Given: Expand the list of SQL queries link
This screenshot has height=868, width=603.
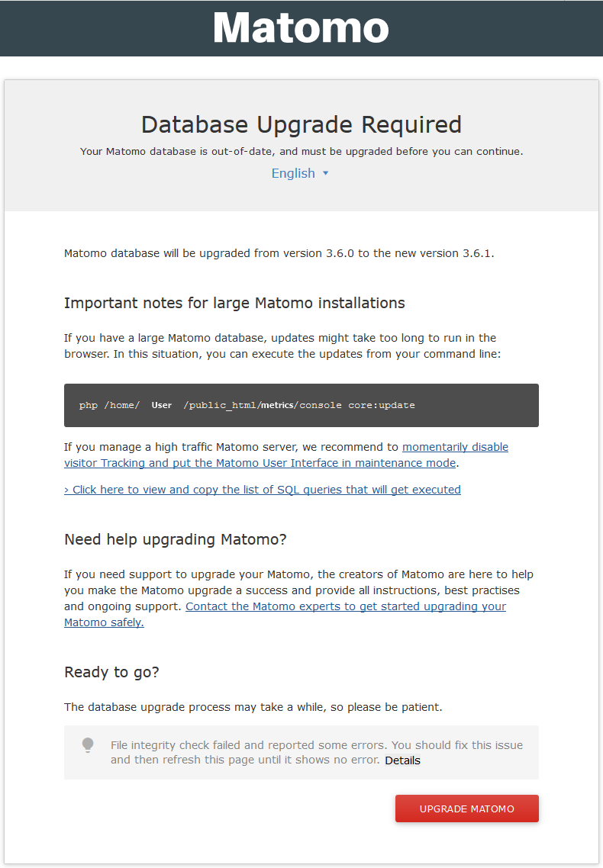Looking at the screenshot, I should pos(263,490).
